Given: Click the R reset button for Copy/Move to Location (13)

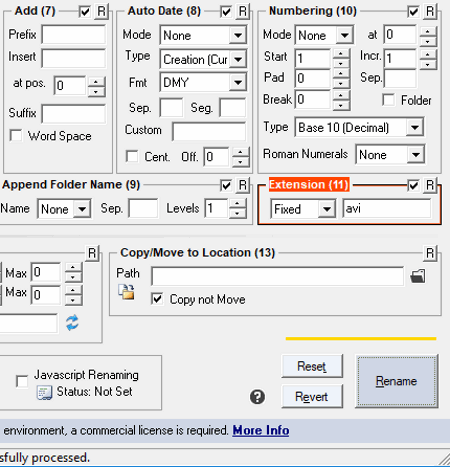Looking at the screenshot, I should click(x=430, y=254).
